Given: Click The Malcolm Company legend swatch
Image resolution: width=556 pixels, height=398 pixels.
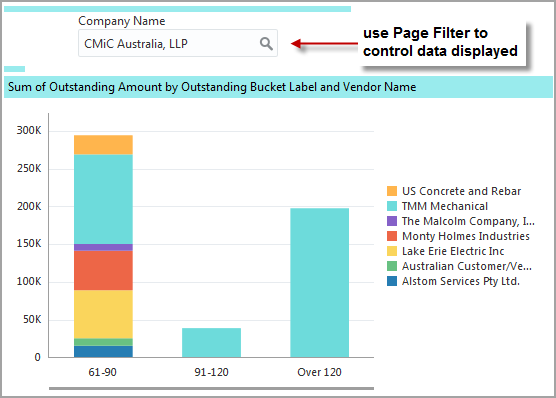Looking at the screenshot, I should point(391,221).
